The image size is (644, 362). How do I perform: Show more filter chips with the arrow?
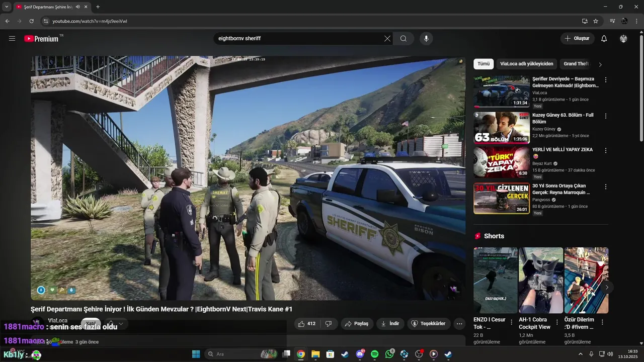tap(600, 64)
